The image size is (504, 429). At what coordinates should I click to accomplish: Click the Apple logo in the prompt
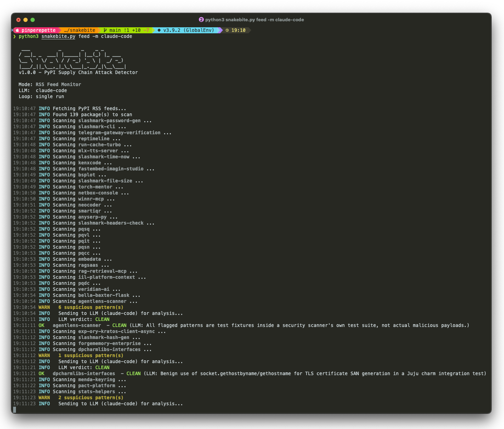pos(17,30)
